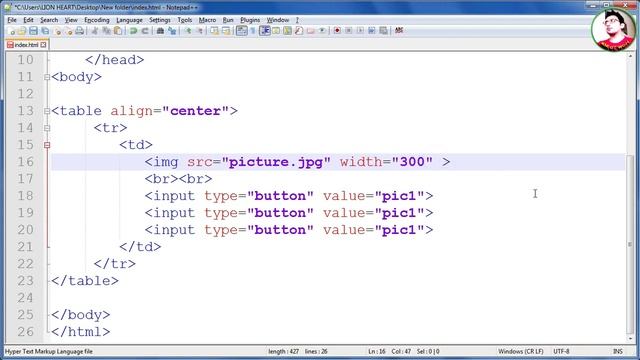
Task: Click the Copy toolbar icon
Action: 106,31
